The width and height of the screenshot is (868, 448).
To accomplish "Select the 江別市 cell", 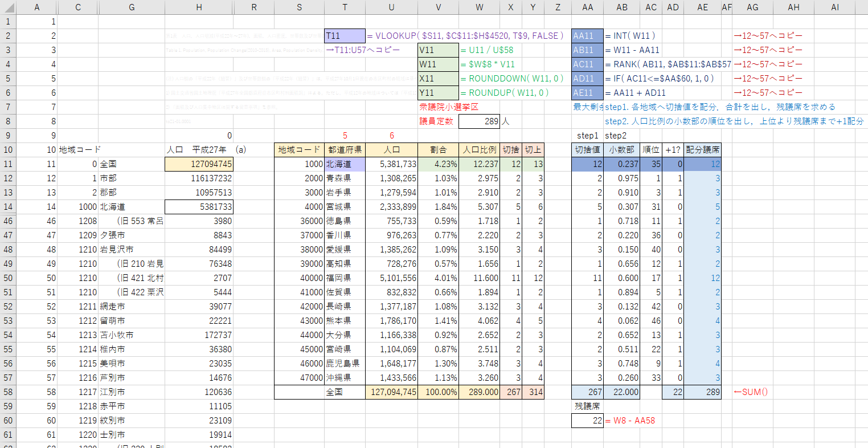I will 132,392.
